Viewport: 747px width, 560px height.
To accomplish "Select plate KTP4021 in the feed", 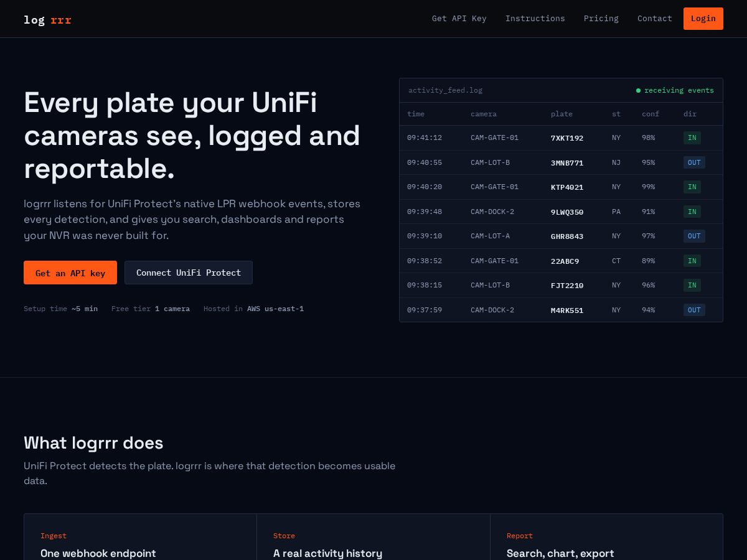I will click(x=567, y=187).
